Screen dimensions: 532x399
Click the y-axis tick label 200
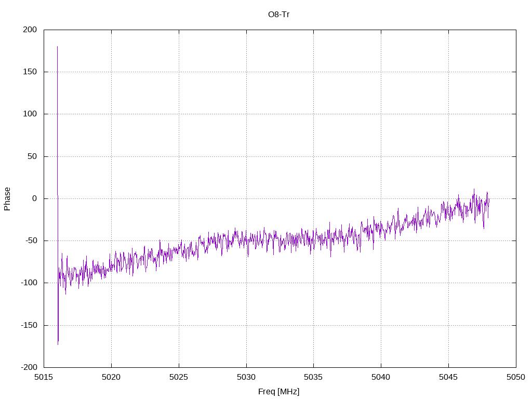30,30
